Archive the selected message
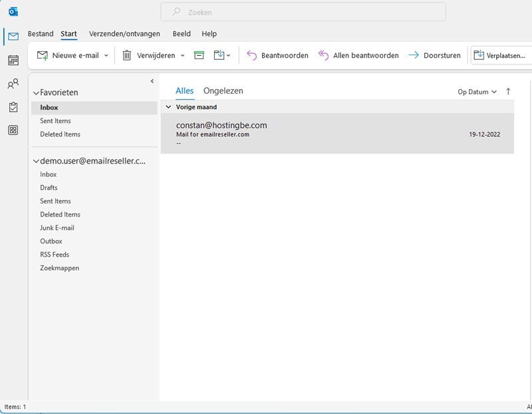532x414 pixels. point(199,55)
